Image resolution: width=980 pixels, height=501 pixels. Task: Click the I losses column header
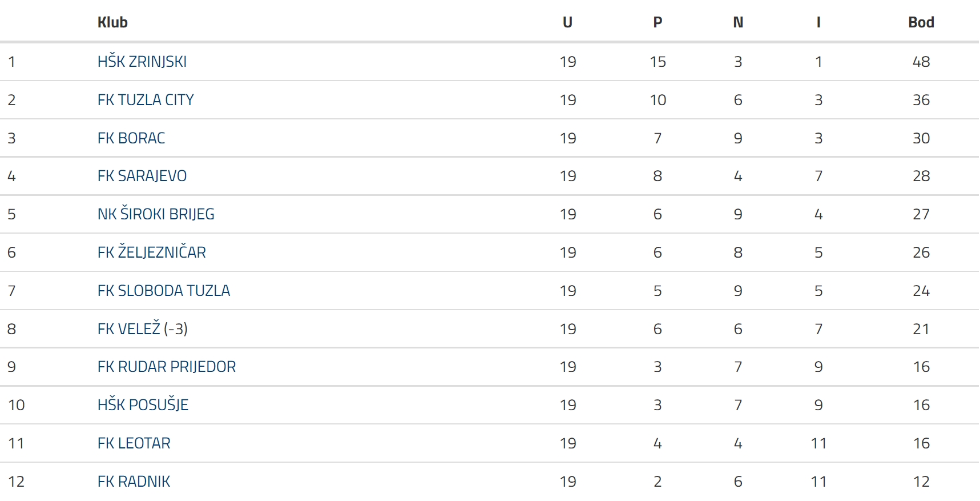tap(818, 22)
